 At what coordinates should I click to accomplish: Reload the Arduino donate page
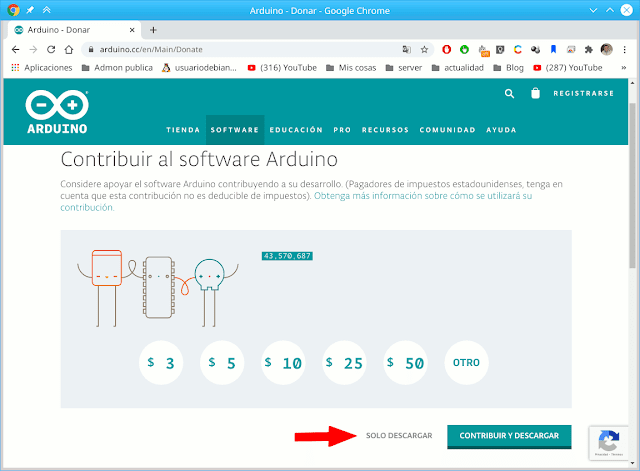[x=51, y=49]
